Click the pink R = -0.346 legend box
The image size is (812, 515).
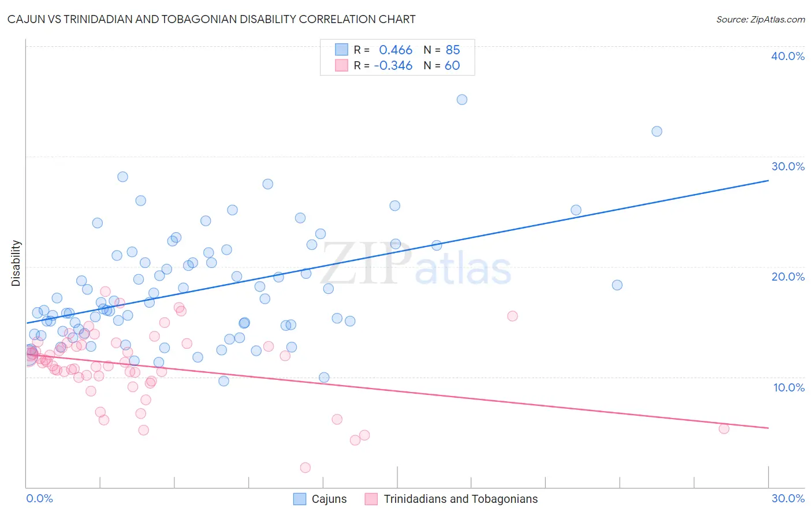pos(342,65)
